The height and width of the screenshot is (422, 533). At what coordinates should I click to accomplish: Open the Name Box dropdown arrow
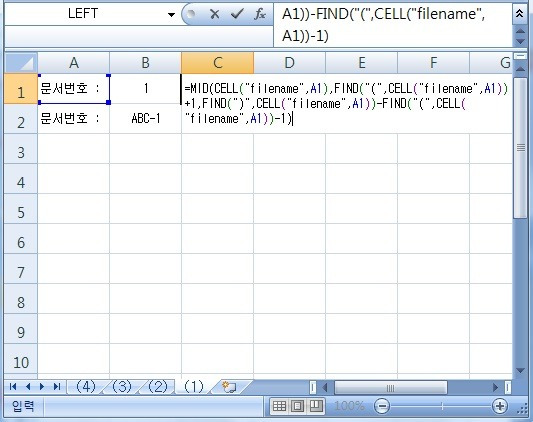point(171,14)
